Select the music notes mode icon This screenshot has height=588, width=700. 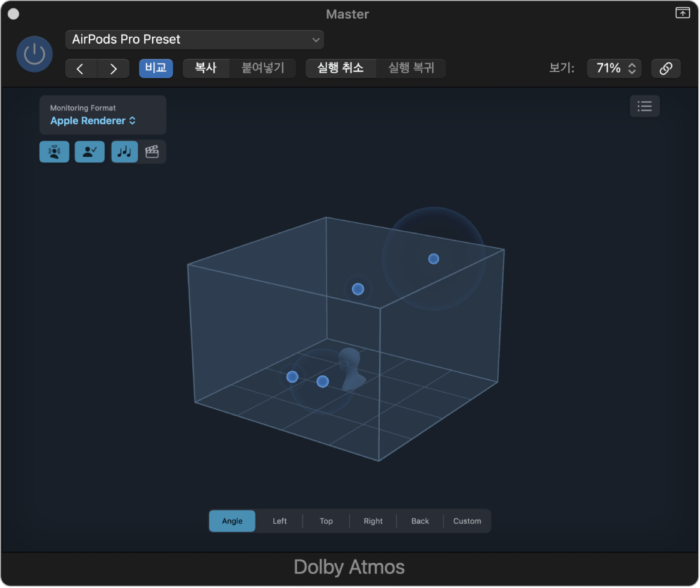[124, 152]
